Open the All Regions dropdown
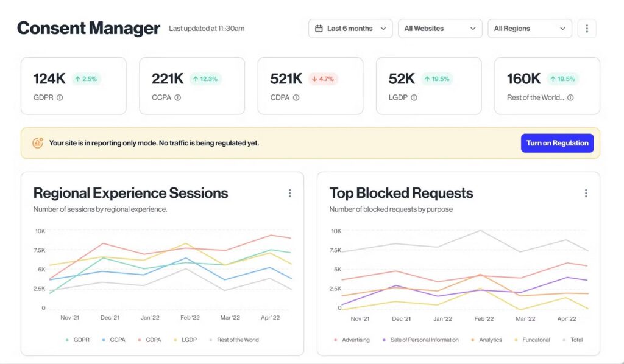 pyautogui.click(x=530, y=29)
